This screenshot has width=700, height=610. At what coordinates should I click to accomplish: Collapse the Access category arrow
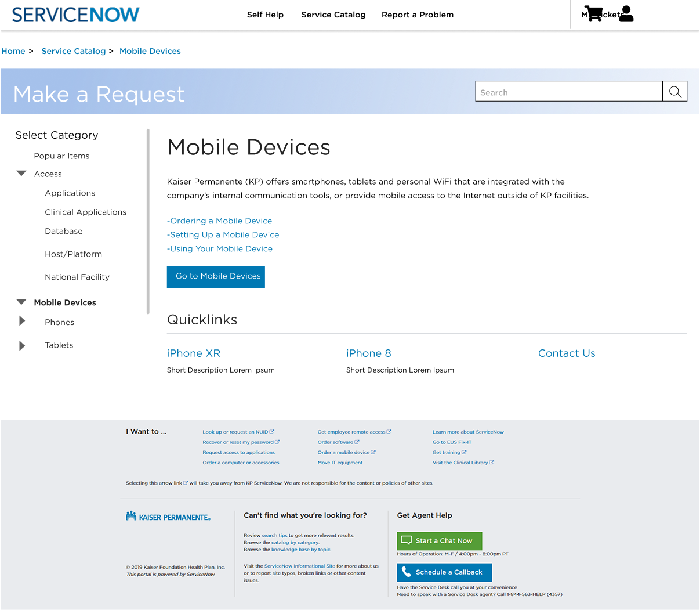[21, 174]
